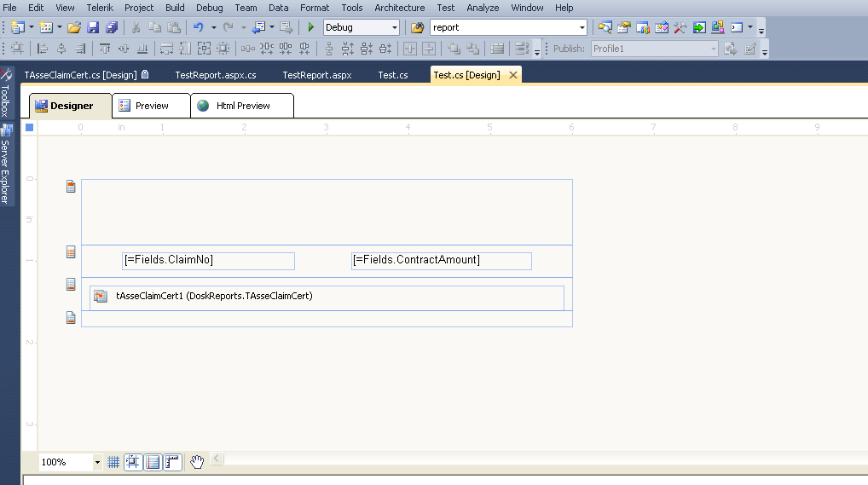The height and width of the screenshot is (485, 868).
Task: Open Object Browser toolbar icon
Action: [x=662, y=27]
